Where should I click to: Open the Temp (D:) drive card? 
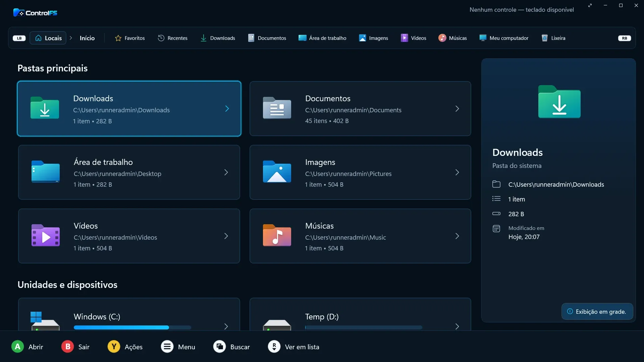360,314
